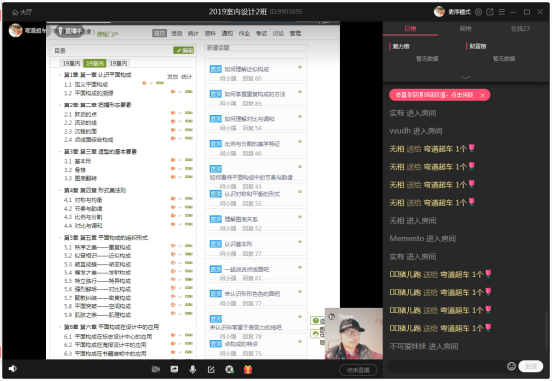Viewport: 552px width, 381px height.
Task: Click the coin balance icon in title bar
Action: click(x=478, y=12)
